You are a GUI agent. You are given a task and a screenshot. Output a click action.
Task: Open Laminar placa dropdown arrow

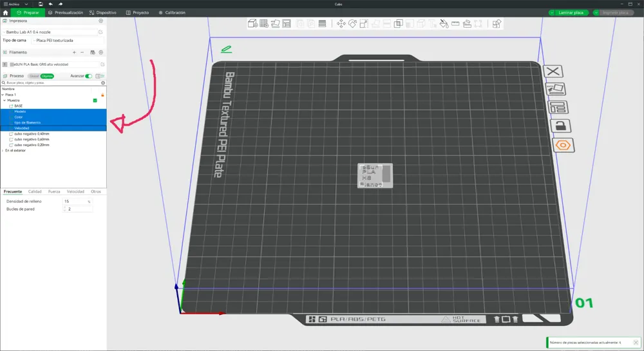(x=551, y=13)
